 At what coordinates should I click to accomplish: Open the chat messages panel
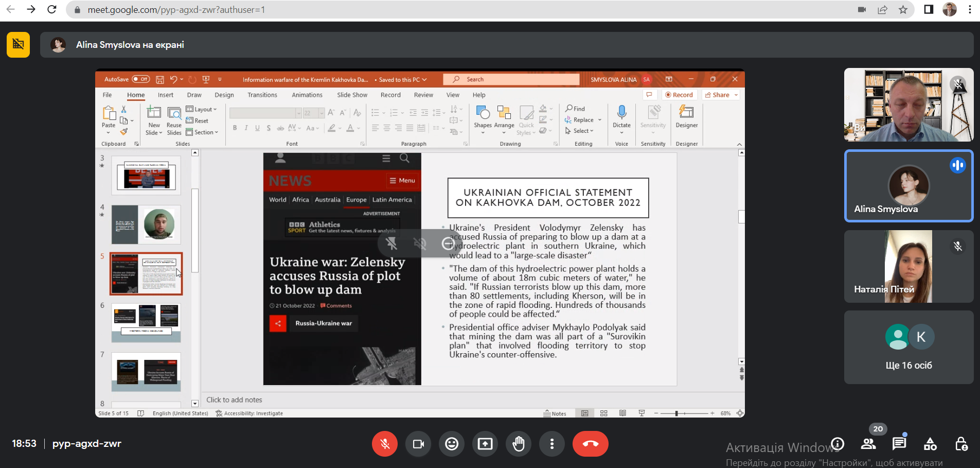coord(899,444)
